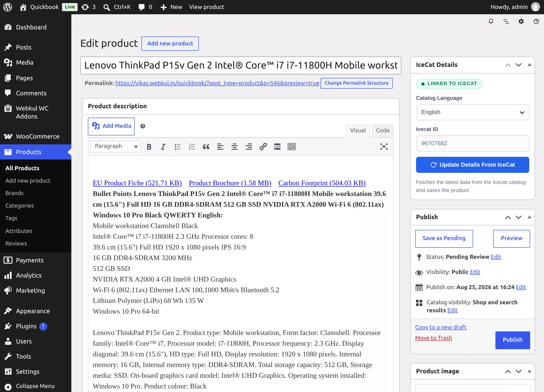
Task: Align text left
Action: point(220,147)
